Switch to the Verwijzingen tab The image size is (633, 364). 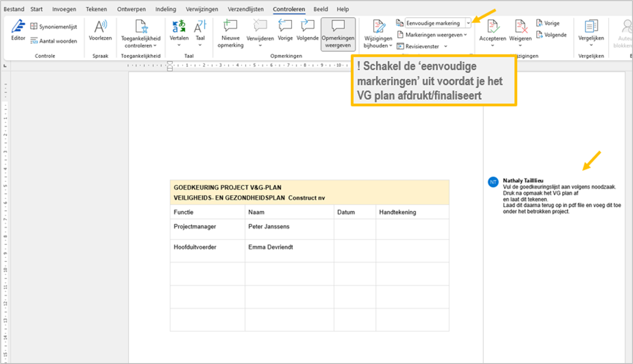coord(202,9)
